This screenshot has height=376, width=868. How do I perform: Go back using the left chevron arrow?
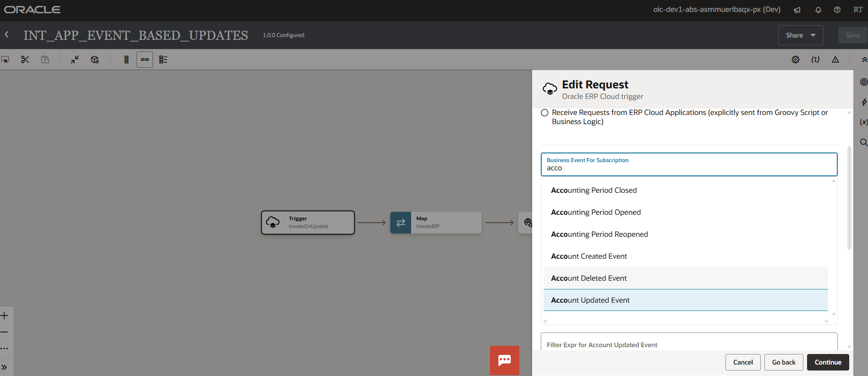7,35
